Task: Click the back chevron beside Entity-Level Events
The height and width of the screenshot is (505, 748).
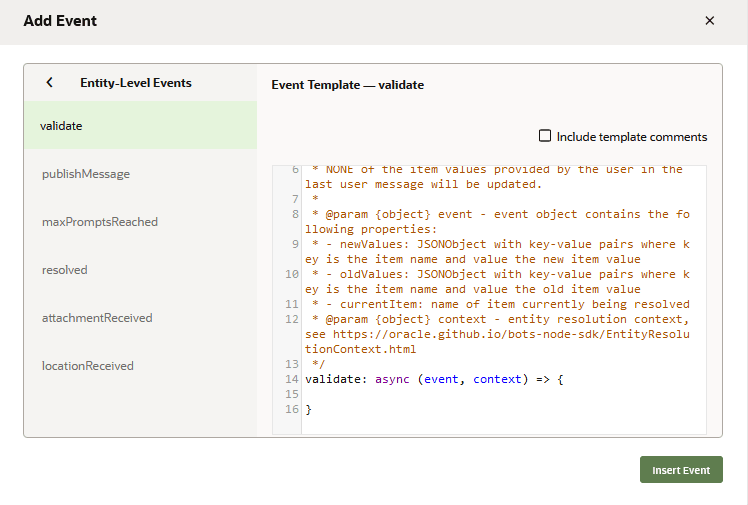Action: [x=49, y=83]
